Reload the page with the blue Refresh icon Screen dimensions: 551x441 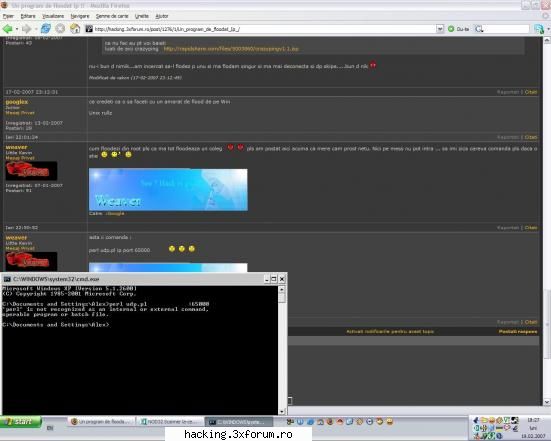click(x=46, y=29)
